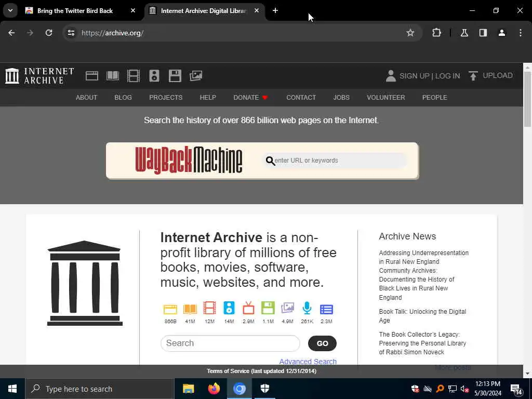Select the purple image icon labeled 4.9M
Screen dimensions: 532x399
[287, 308]
